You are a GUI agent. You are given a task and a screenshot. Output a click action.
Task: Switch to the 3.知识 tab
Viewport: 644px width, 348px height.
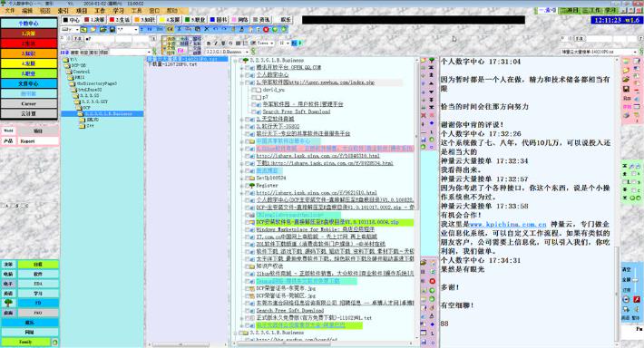144,20
